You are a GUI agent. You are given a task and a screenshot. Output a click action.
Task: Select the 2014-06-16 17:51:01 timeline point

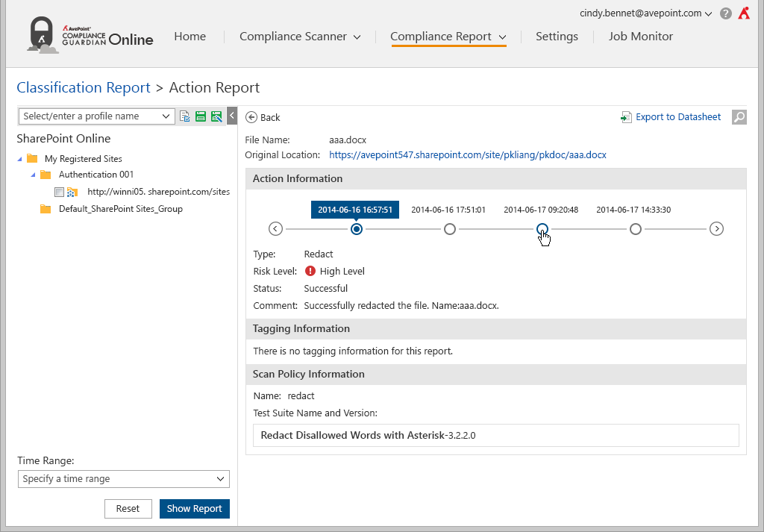pyautogui.click(x=450, y=229)
